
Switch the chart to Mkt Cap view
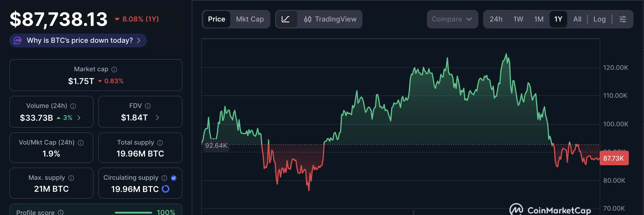pos(250,19)
